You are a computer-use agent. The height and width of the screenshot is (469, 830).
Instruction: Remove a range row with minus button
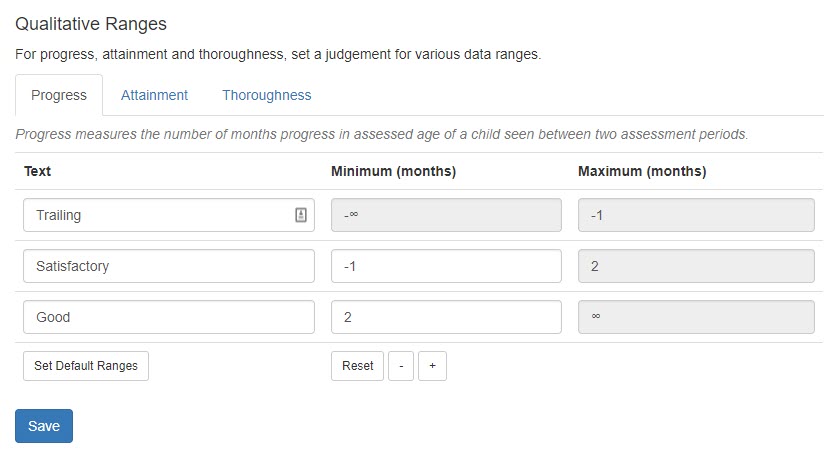point(400,366)
